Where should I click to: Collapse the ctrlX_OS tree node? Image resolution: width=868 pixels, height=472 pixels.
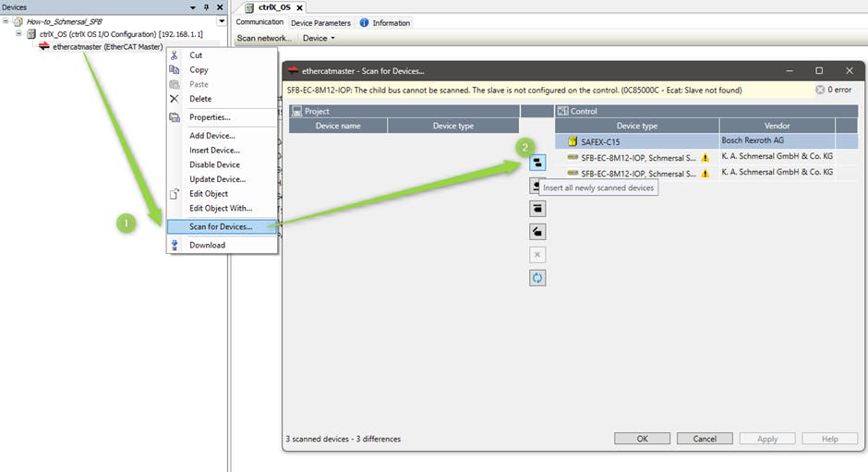click(x=18, y=33)
